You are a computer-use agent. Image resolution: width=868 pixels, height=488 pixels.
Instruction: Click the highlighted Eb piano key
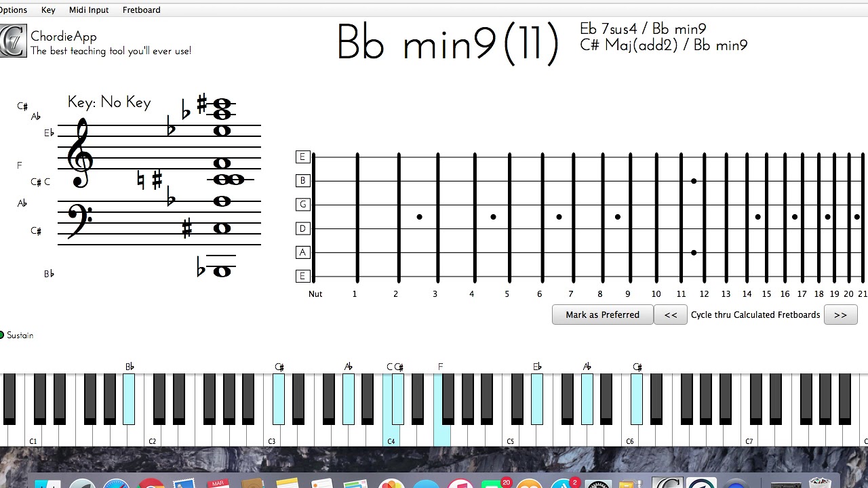537,399
